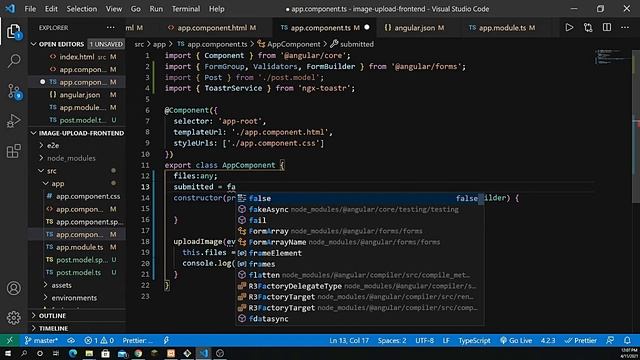Click the Open Changes compare icon

(588, 27)
